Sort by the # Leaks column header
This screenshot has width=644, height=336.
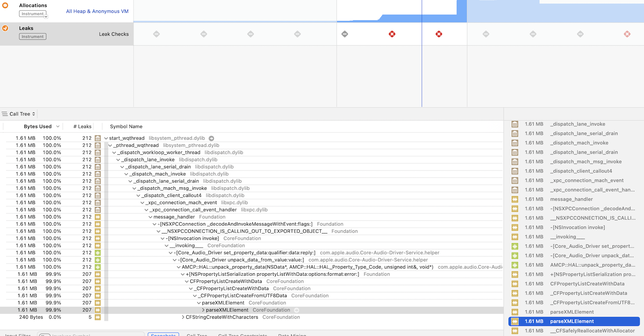[82, 127]
